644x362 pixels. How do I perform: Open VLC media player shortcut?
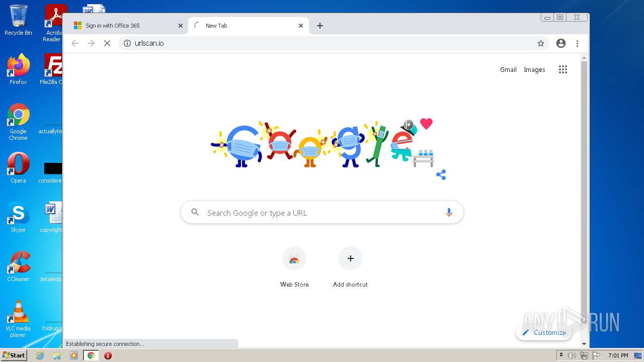18,319
